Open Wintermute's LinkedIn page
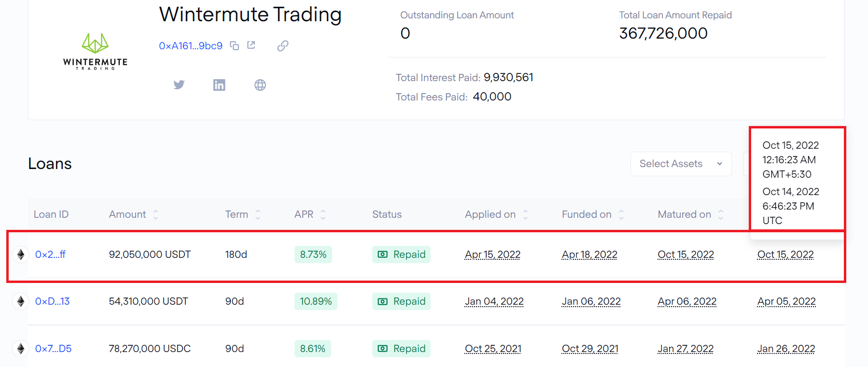Screen dimensions: 868x367 click(219, 85)
